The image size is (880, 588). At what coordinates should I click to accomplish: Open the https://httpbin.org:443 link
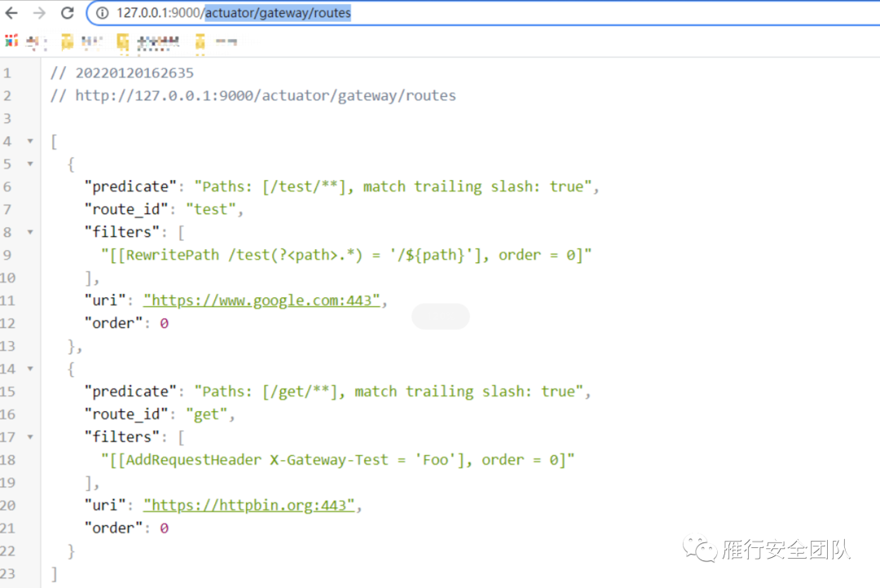click(249, 505)
